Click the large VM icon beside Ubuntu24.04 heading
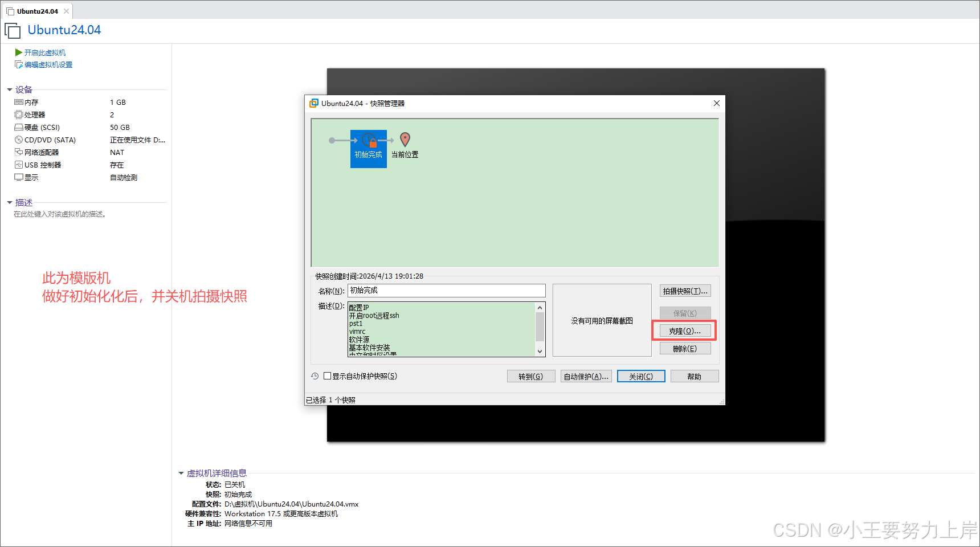The image size is (980, 547). point(13,30)
